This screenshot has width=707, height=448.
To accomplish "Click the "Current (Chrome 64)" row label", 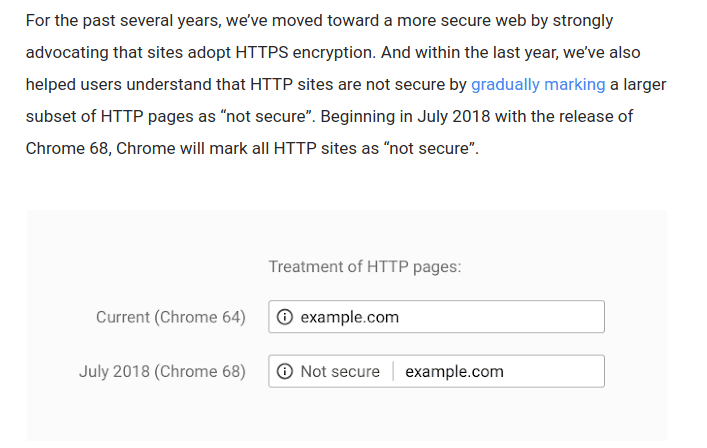I will pos(170,317).
